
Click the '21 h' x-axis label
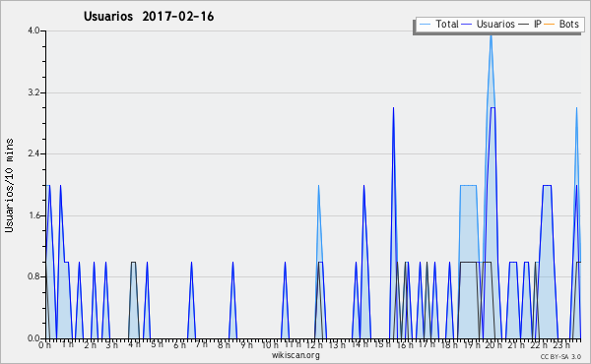click(x=516, y=344)
